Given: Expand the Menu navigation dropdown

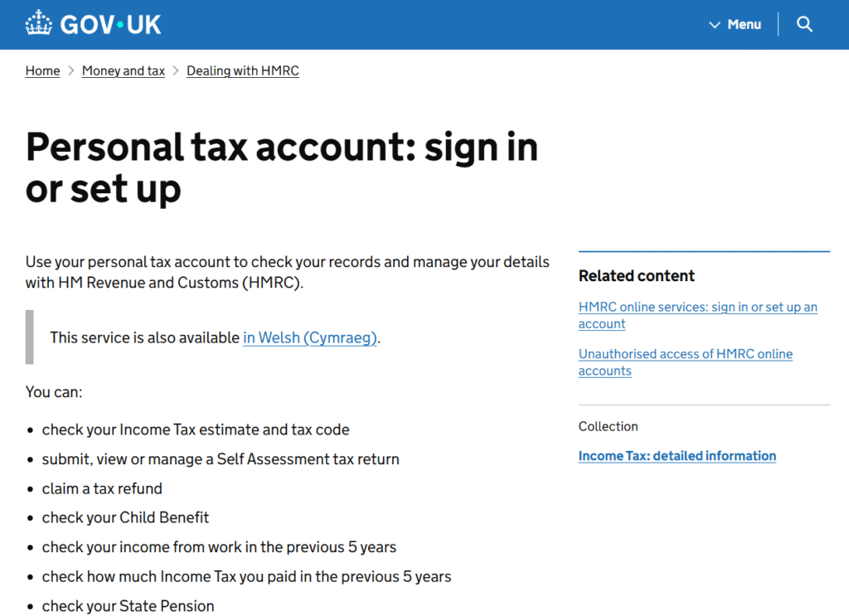Looking at the screenshot, I should (x=734, y=25).
